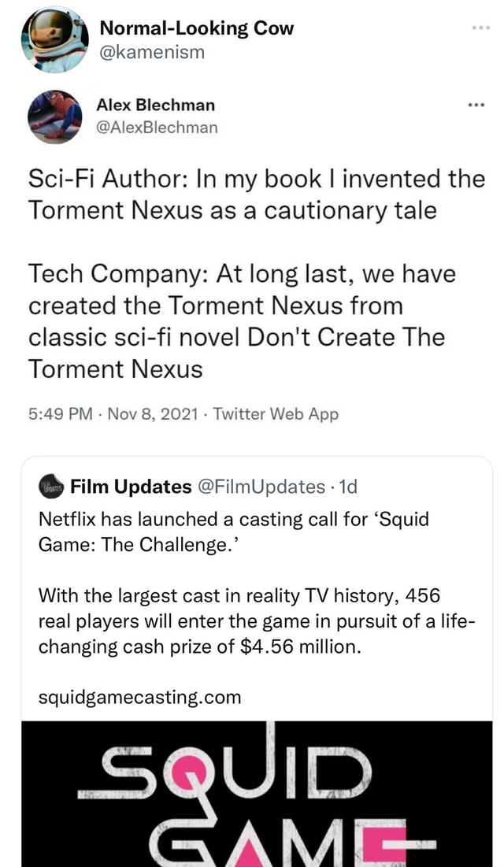
Task: Open the Normal-Looking Cow display name
Action: click(196, 28)
